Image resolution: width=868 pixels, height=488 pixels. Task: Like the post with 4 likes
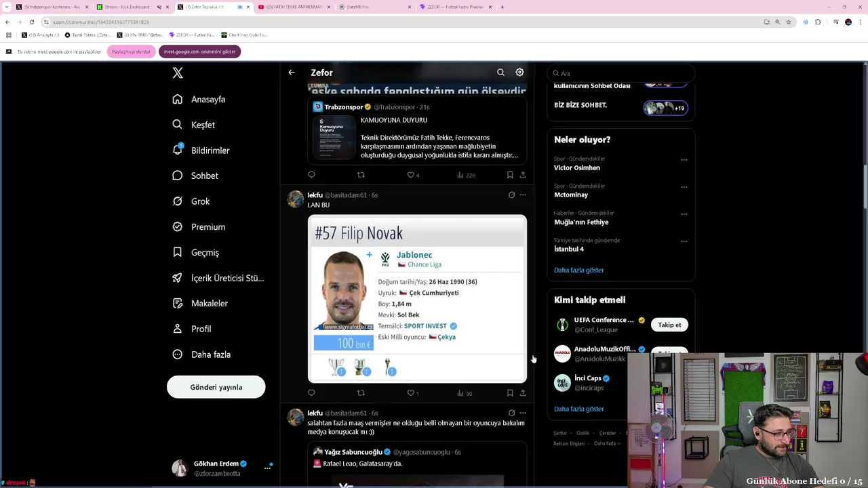(413, 175)
